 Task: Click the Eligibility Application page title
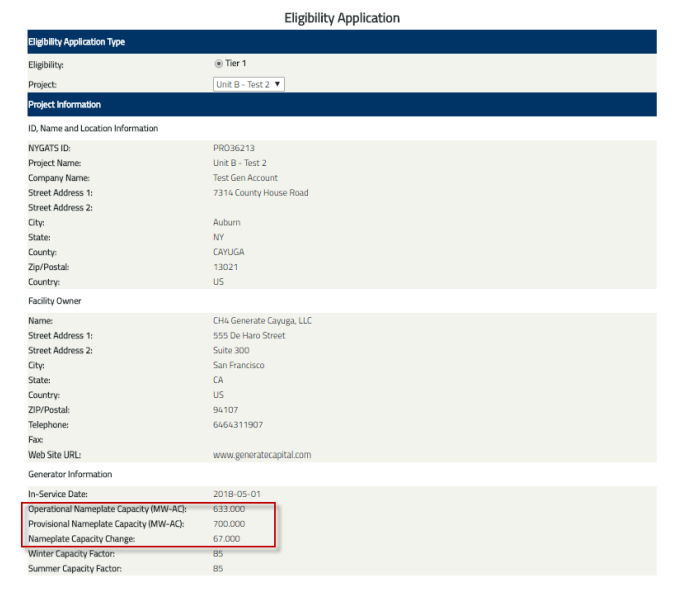pos(341,18)
